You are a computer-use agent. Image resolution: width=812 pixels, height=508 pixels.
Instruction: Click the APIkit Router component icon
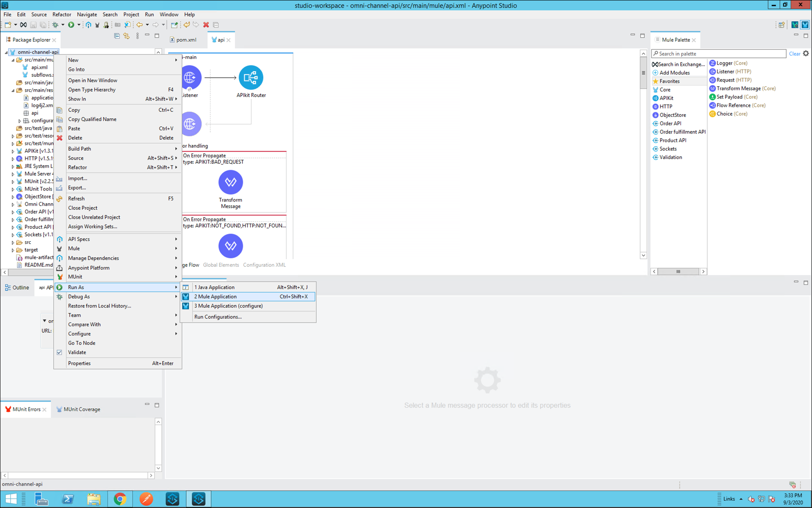pos(251,77)
